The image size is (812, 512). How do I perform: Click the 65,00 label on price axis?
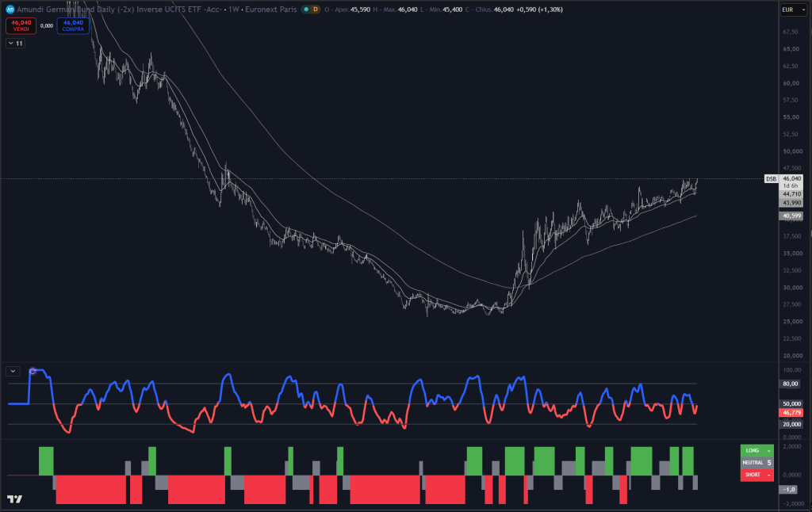[x=791, y=48]
